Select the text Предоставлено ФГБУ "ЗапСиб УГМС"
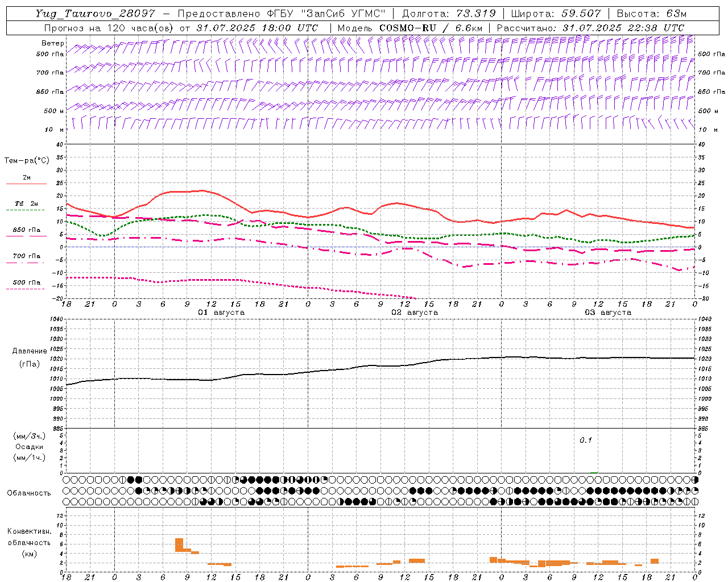 click(282, 14)
